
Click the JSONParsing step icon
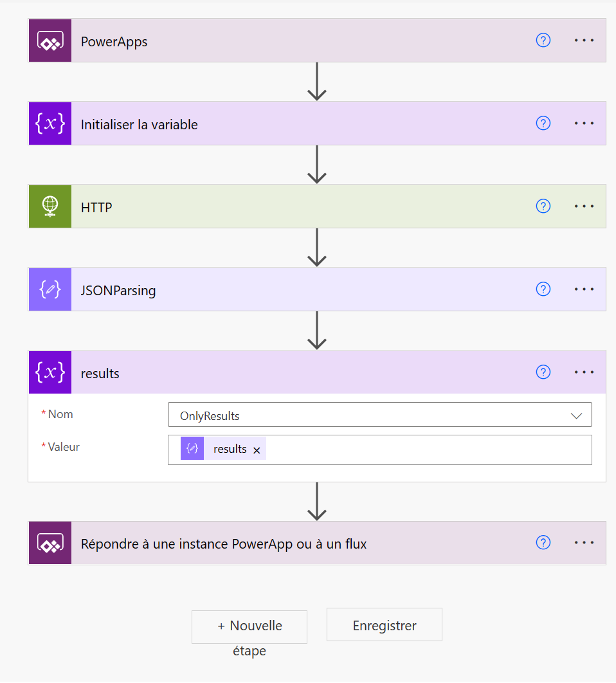pos(50,289)
